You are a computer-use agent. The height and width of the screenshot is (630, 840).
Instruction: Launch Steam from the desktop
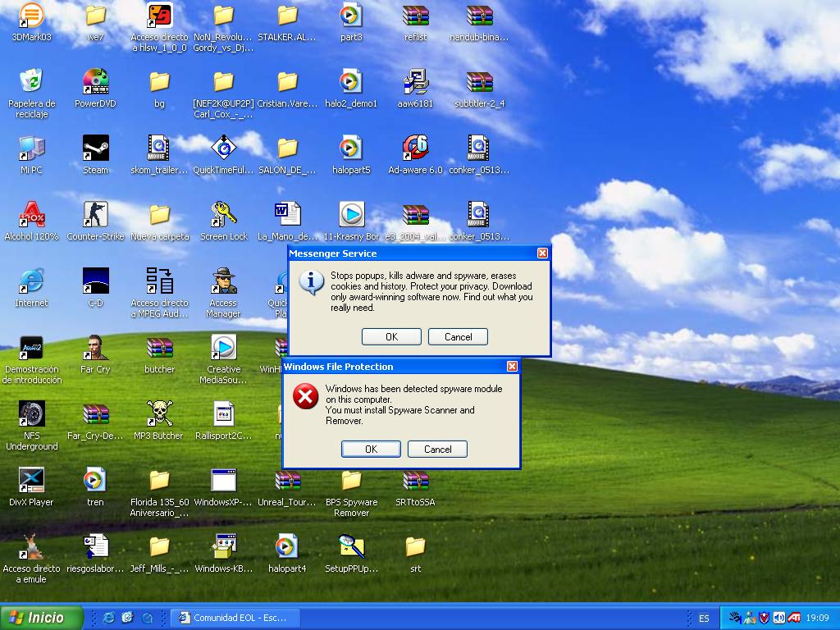[95, 148]
